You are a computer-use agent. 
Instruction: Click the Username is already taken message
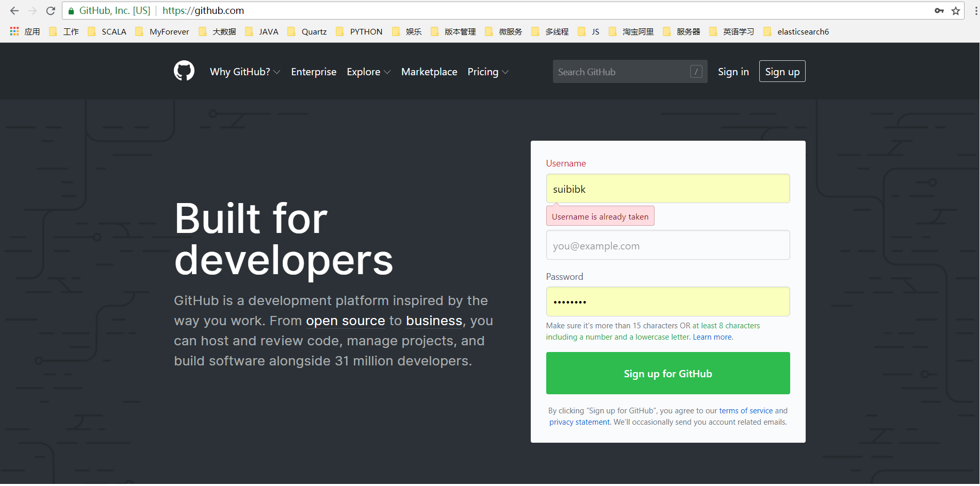pos(600,216)
